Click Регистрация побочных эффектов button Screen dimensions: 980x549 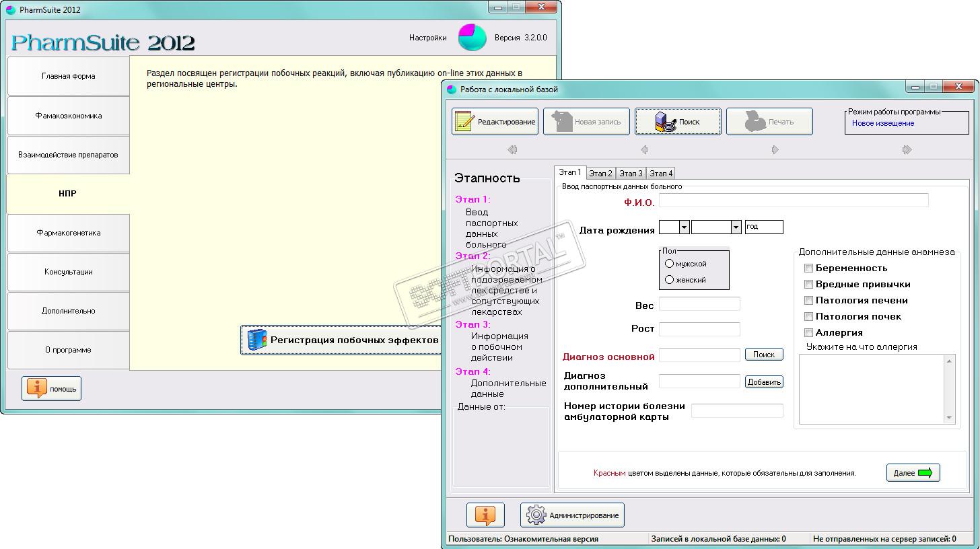pos(341,340)
